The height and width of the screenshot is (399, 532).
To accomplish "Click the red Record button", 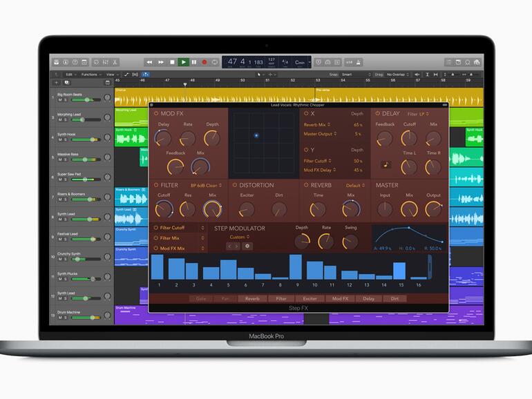I will 205,62.
